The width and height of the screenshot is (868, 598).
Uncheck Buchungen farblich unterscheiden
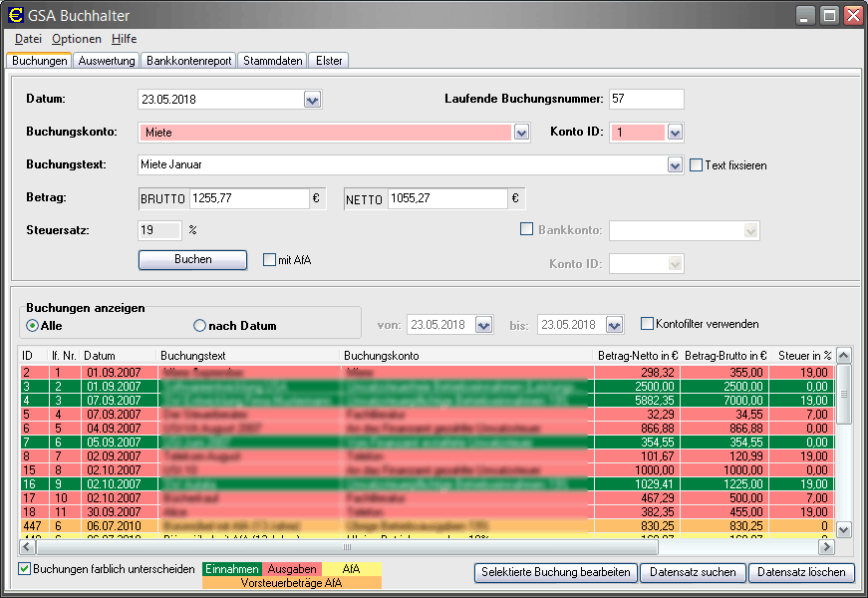pyautogui.click(x=25, y=569)
